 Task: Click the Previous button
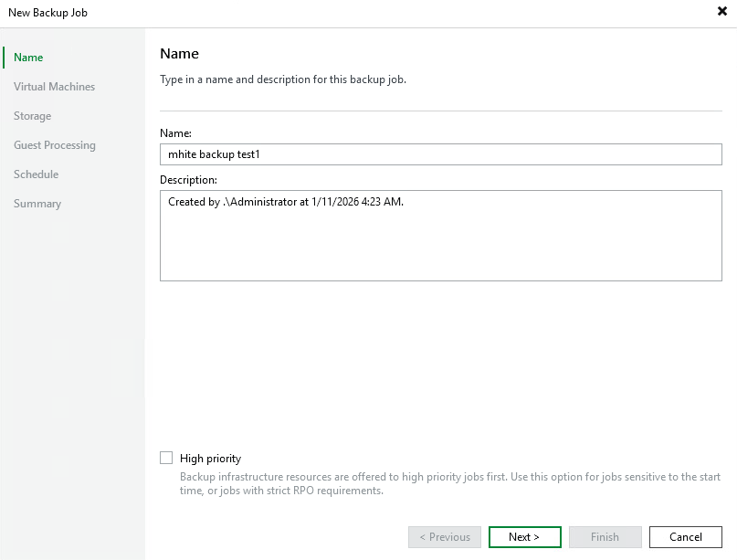click(445, 536)
